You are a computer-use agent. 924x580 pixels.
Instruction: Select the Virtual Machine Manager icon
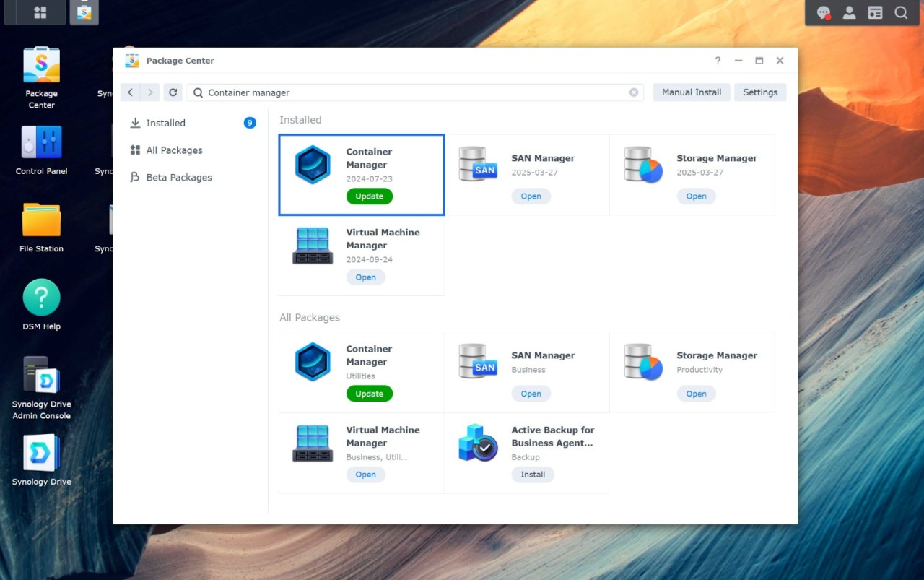coord(312,245)
